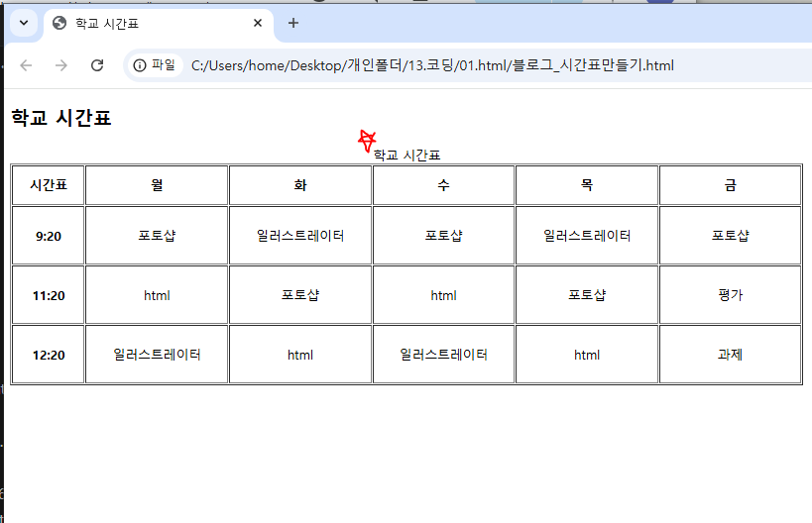Click 일러스트레이터 in 화 column at 9:20
The width and height of the screenshot is (812, 523).
click(300, 236)
